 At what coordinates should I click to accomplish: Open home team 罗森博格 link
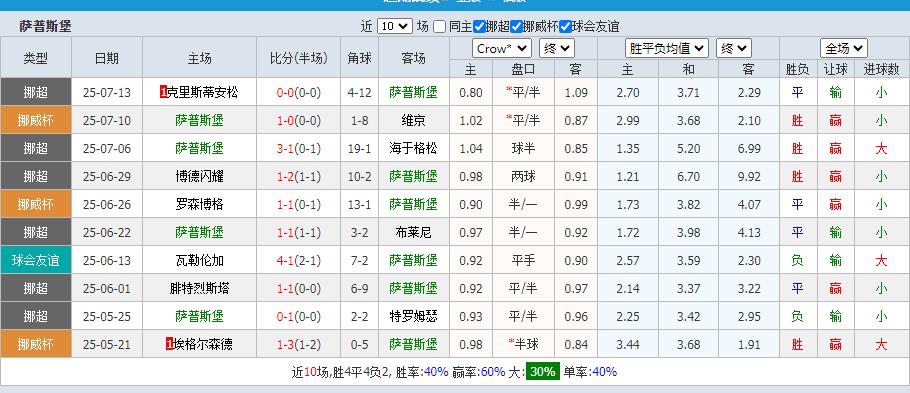pyautogui.click(x=199, y=204)
